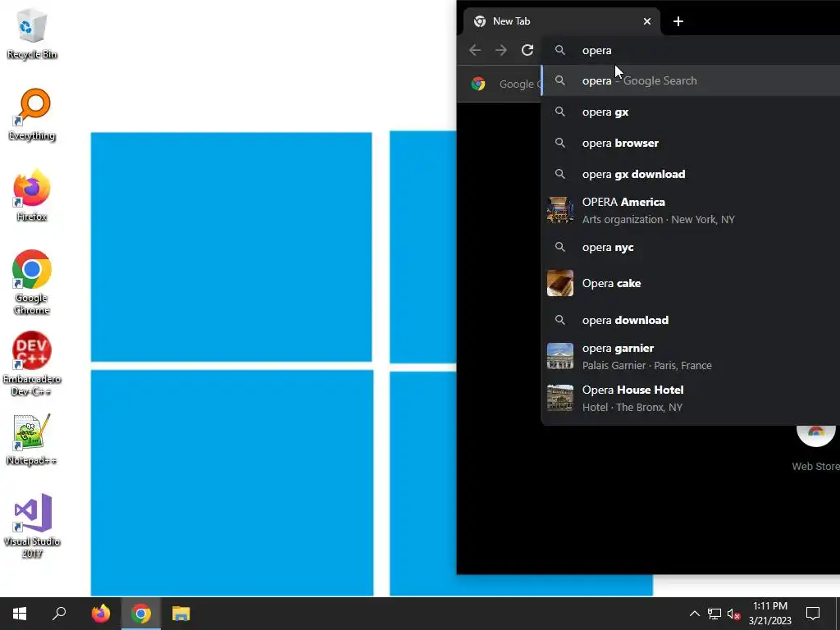
Task: Click the address bar containing 'opera'
Action: 691,50
